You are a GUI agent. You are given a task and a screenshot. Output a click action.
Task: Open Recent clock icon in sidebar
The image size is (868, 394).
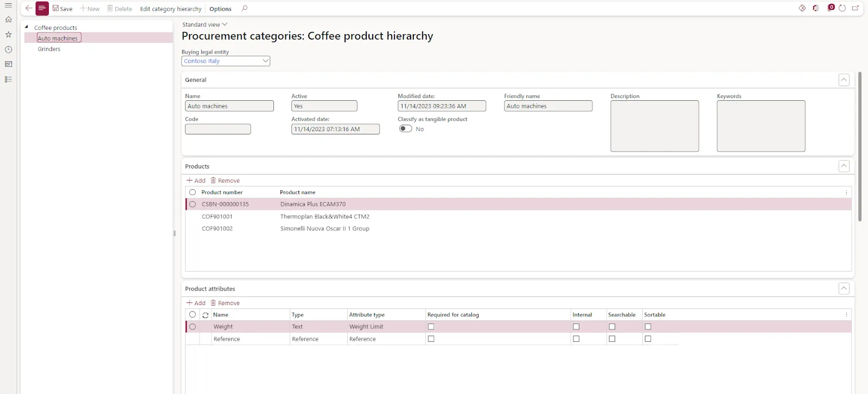[x=8, y=49]
